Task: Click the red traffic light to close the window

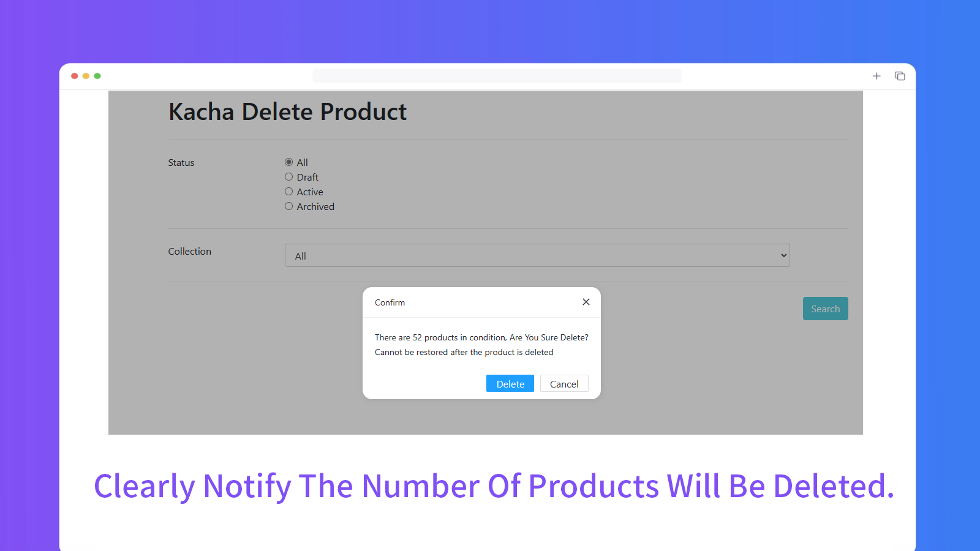Action: click(x=74, y=75)
